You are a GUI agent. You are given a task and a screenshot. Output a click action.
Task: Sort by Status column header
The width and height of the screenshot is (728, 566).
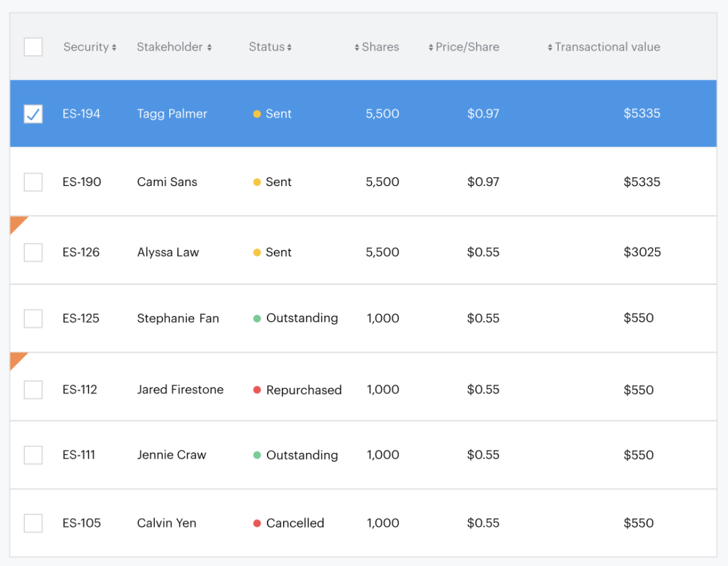[270, 47]
